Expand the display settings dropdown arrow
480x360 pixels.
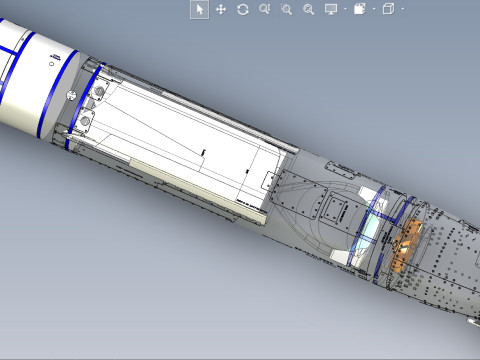[x=345, y=9]
